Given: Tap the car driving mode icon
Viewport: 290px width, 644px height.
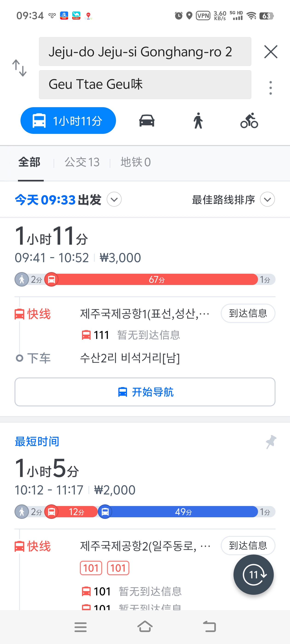Looking at the screenshot, I should tap(147, 121).
